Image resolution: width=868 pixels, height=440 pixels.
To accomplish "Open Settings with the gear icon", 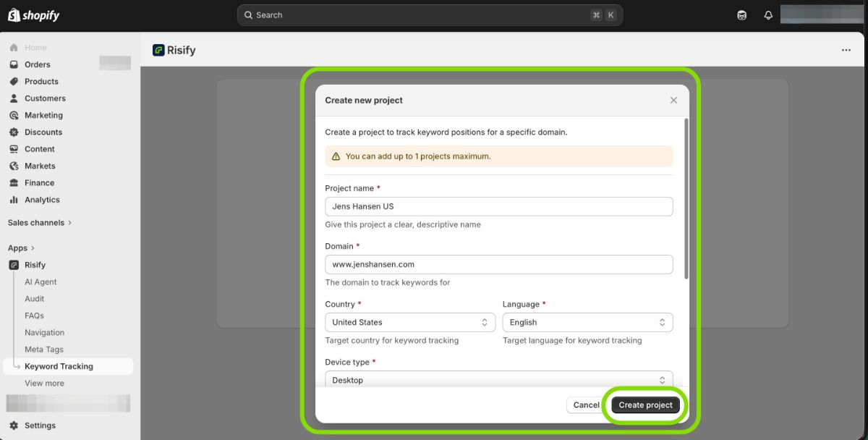I will coord(14,426).
